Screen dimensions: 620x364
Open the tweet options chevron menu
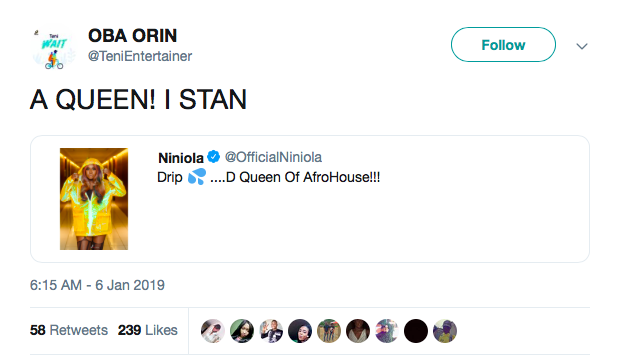pyautogui.click(x=582, y=46)
